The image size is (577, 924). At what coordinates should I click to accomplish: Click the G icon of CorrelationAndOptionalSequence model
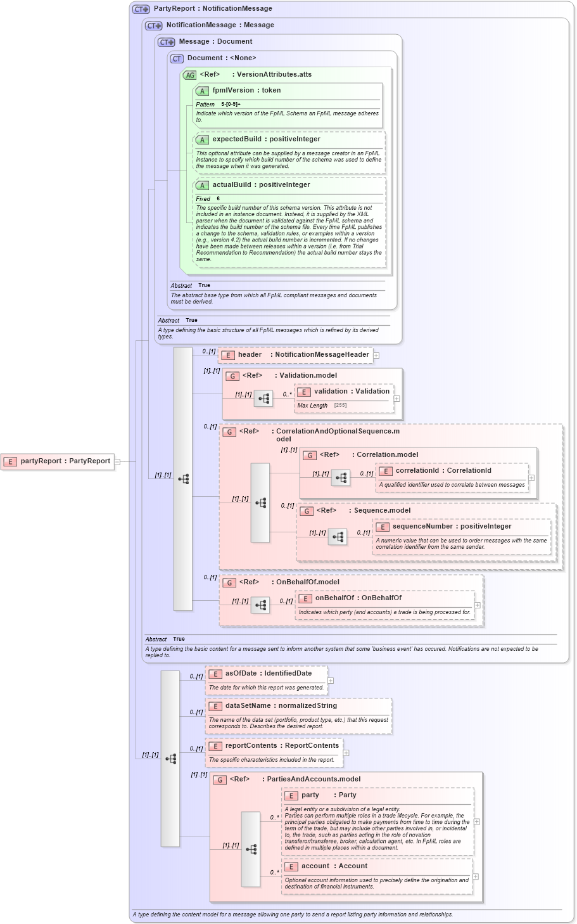coord(229,432)
